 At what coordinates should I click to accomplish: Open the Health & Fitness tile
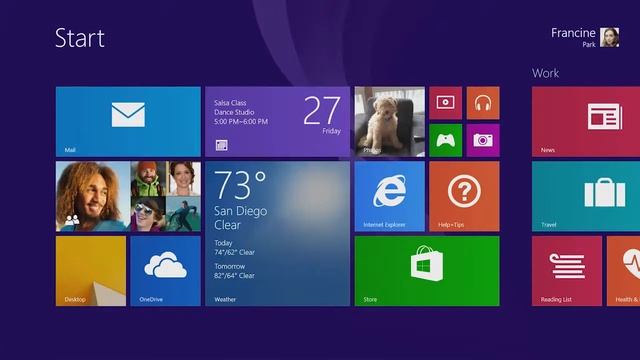pos(624,271)
